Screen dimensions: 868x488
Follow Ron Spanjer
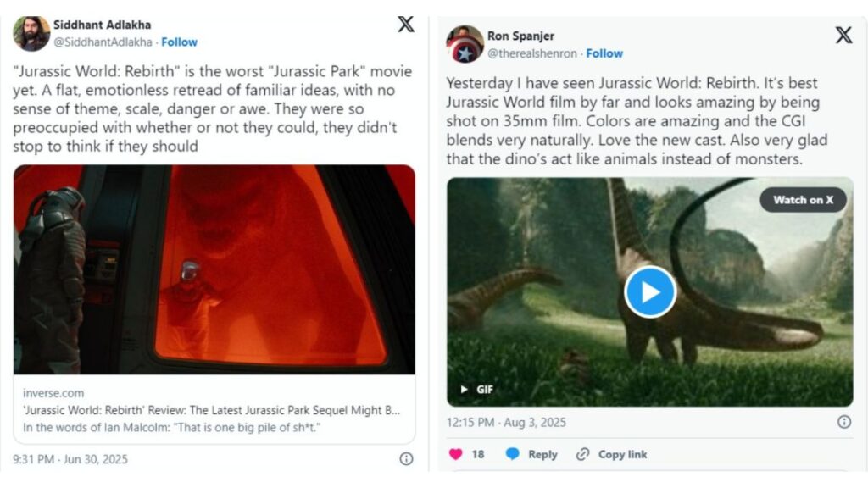(x=604, y=53)
